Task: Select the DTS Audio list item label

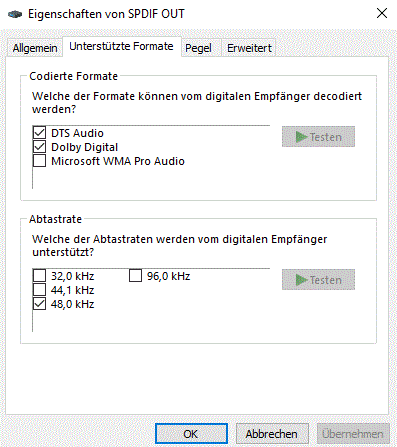Action: coord(77,133)
